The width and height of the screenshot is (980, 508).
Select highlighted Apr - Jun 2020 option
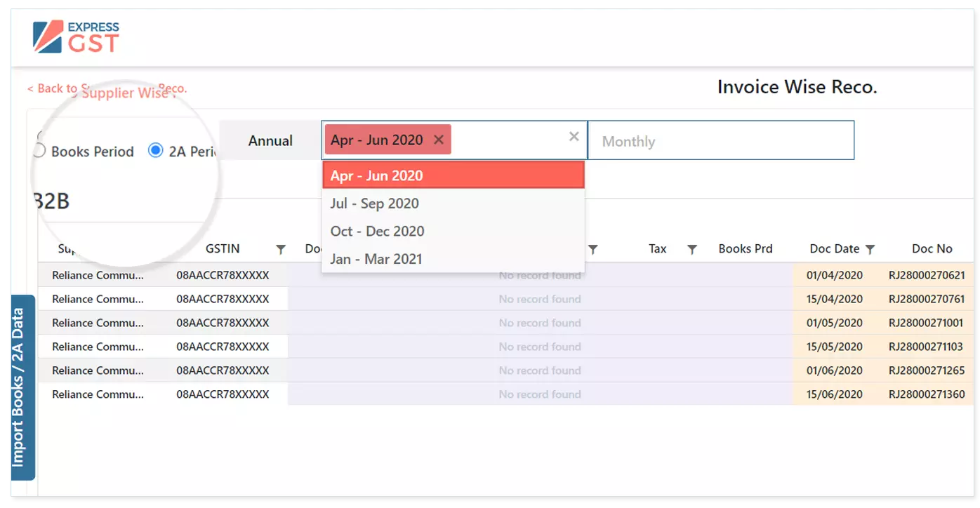pyautogui.click(x=377, y=175)
